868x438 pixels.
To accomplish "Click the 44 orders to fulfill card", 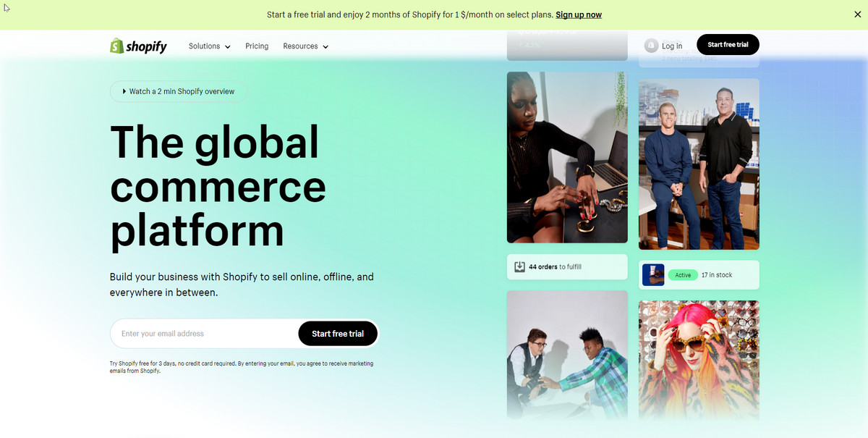I will [x=567, y=267].
